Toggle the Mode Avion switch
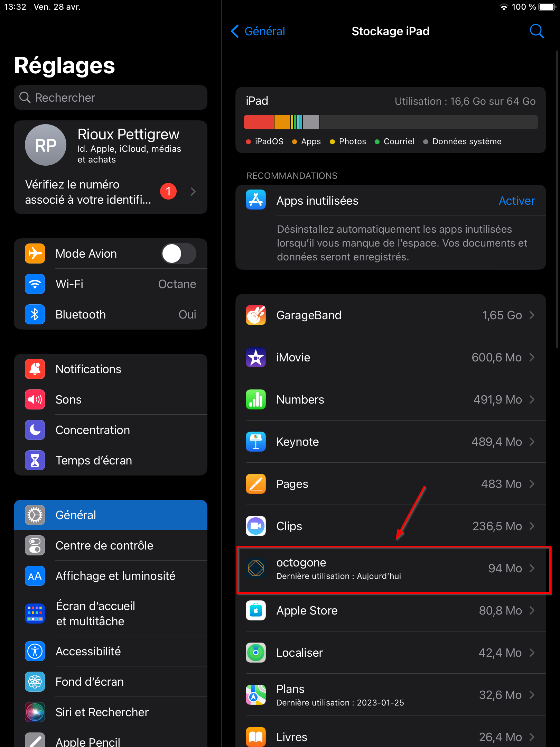 click(x=179, y=253)
